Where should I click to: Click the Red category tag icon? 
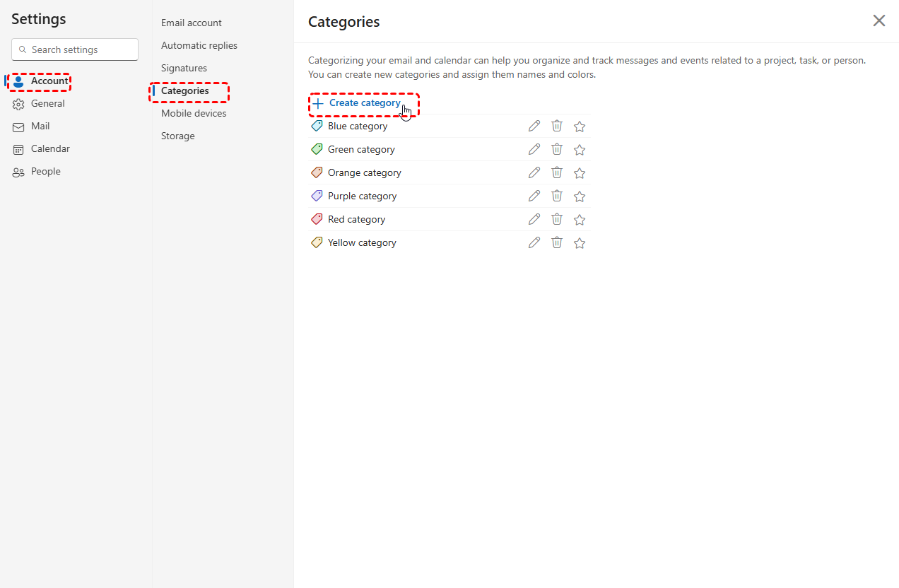[317, 219]
